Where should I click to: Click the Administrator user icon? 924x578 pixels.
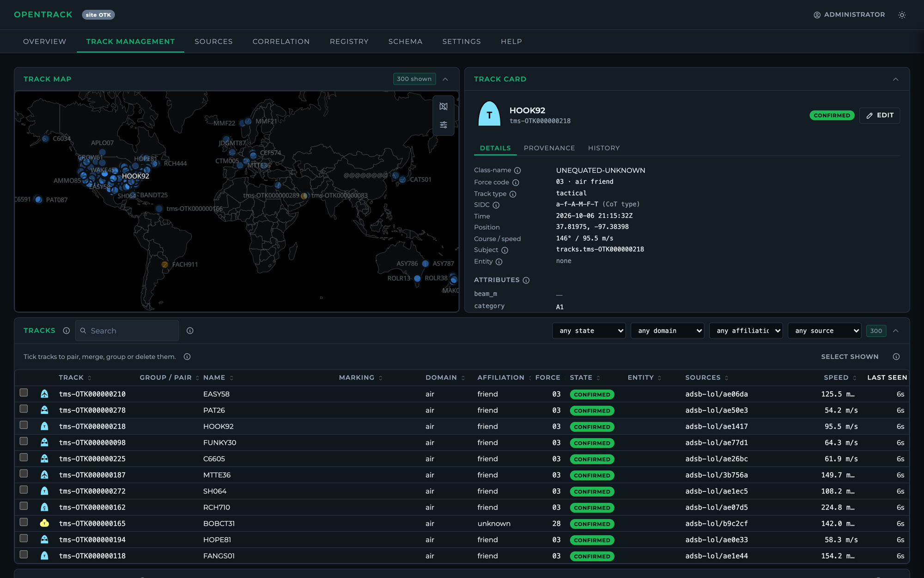[x=817, y=15]
